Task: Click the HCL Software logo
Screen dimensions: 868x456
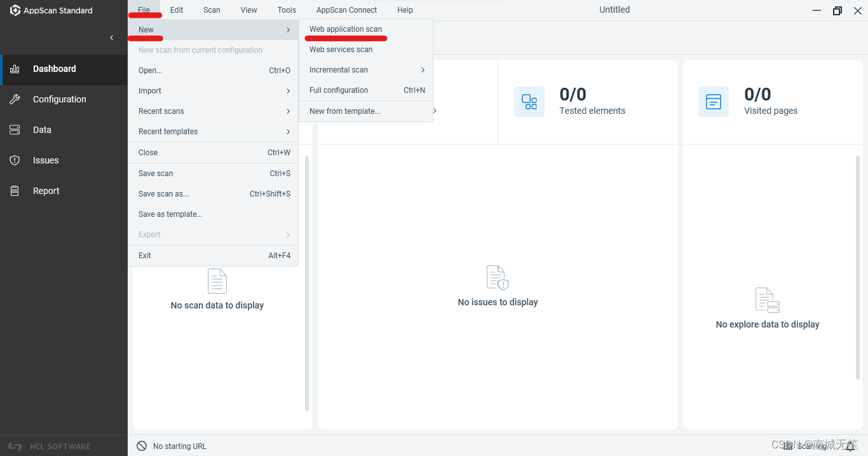Action: [49, 446]
